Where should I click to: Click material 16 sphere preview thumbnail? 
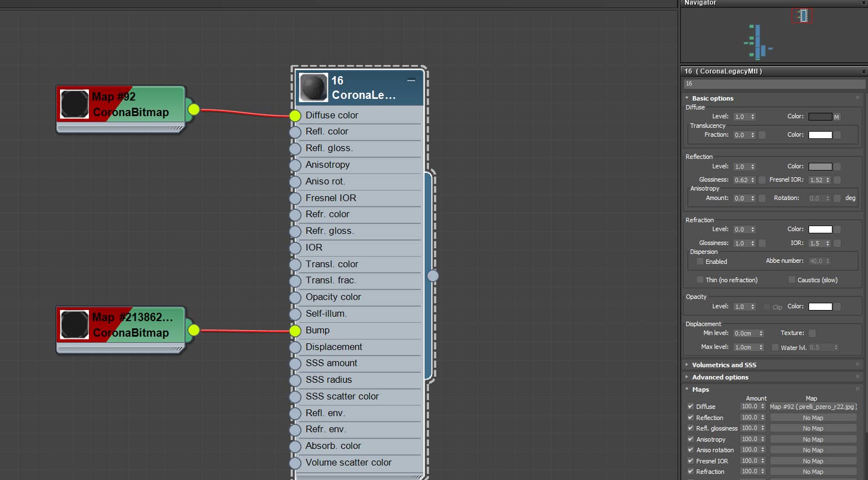[313, 88]
